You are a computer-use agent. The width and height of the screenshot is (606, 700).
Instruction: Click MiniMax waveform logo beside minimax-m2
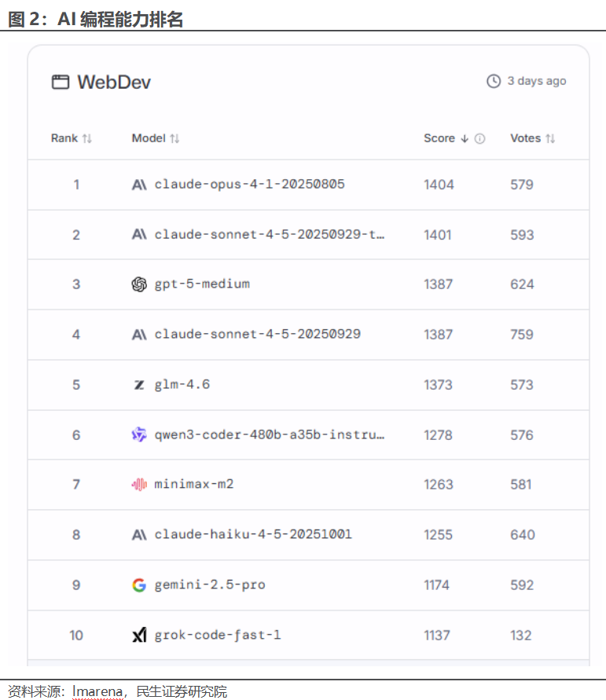[x=139, y=485]
